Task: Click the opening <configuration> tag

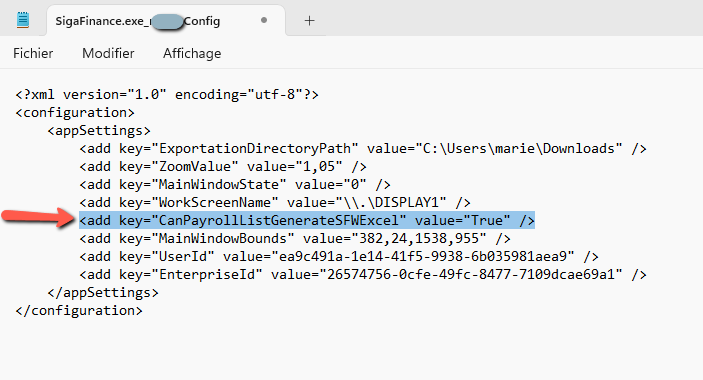Action: (x=75, y=112)
